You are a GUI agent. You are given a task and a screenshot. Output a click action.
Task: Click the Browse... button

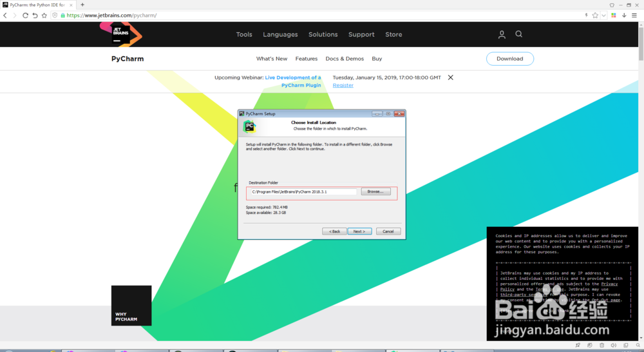click(x=376, y=191)
